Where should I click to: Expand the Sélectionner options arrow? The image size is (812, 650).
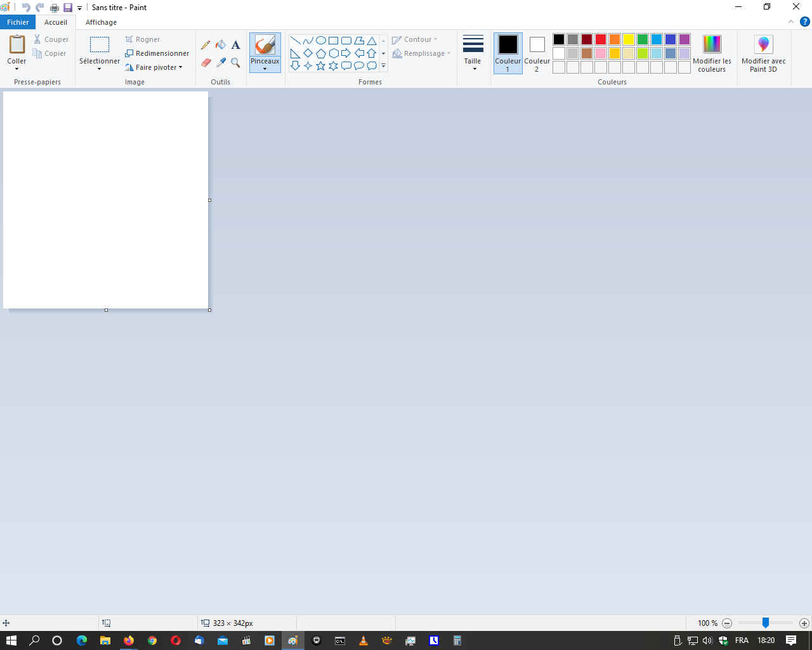click(100, 69)
